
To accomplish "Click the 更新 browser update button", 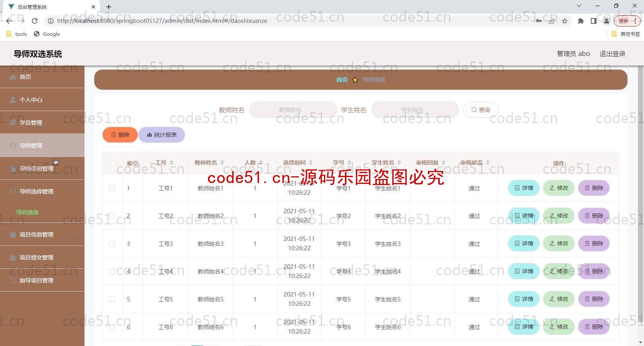I will pyautogui.click(x=627, y=21).
